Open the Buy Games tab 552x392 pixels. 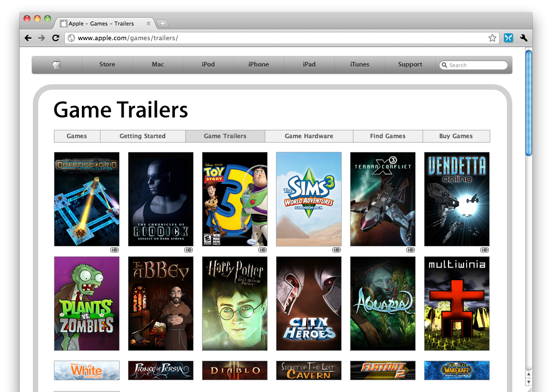click(456, 136)
